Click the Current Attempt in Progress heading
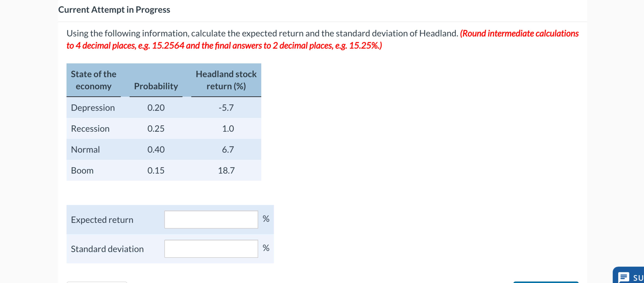This screenshot has width=644, height=283. pyautogui.click(x=114, y=10)
